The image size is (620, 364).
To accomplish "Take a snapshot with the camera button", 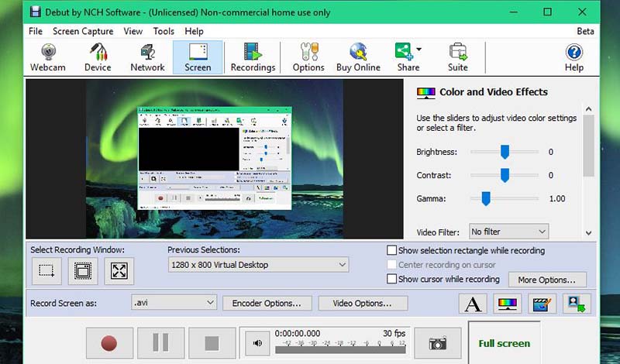I will 438,343.
